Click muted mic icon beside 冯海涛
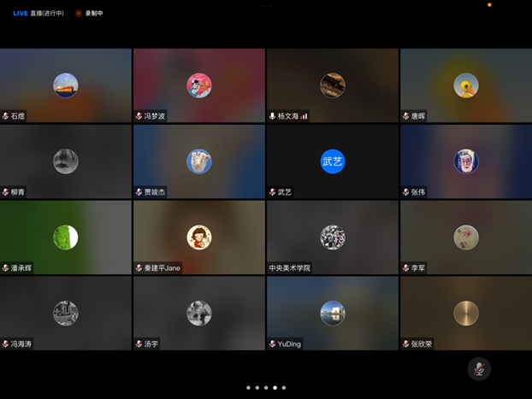Viewport: 532px width, 399px height. pyautogui.click(x=5, y=344)
